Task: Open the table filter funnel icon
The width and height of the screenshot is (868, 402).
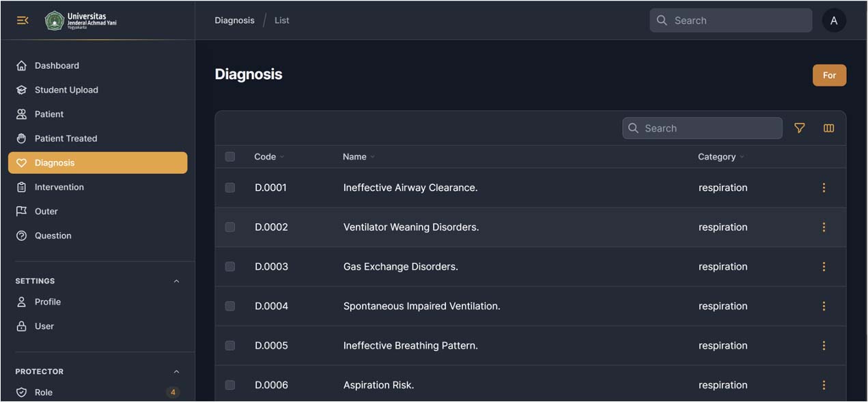Action: tap(799, 128)
